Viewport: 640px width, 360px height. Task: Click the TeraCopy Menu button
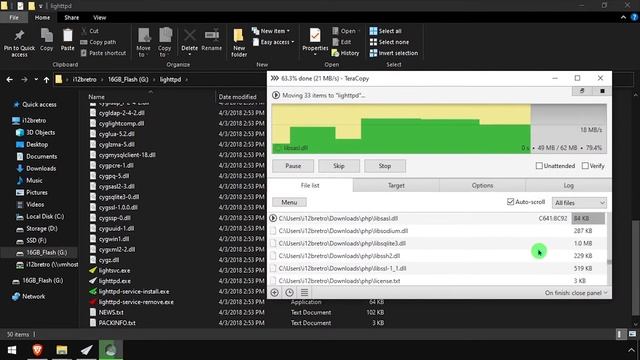coord(289,202)
